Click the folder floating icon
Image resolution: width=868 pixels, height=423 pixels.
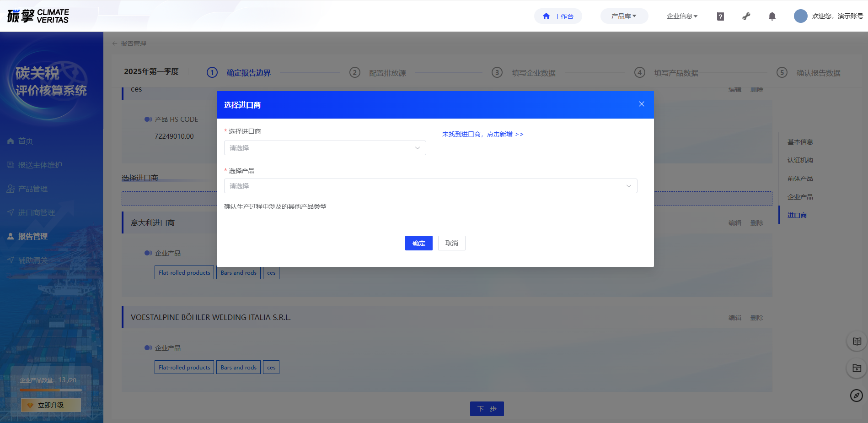click(857, 368)
